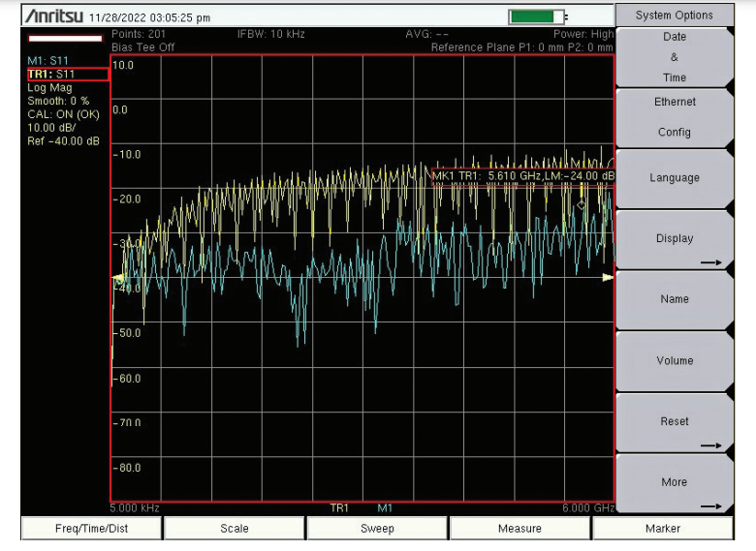Viewport: 756px width, 551px height.
Task: Open the Date & Time settings
Action: click(x=675, y=57)
